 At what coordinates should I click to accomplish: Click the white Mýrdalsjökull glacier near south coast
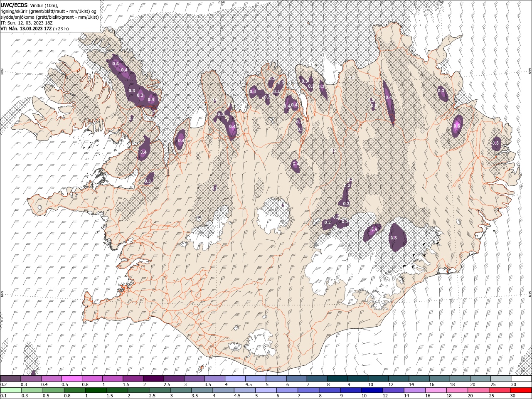click(260, 343)
